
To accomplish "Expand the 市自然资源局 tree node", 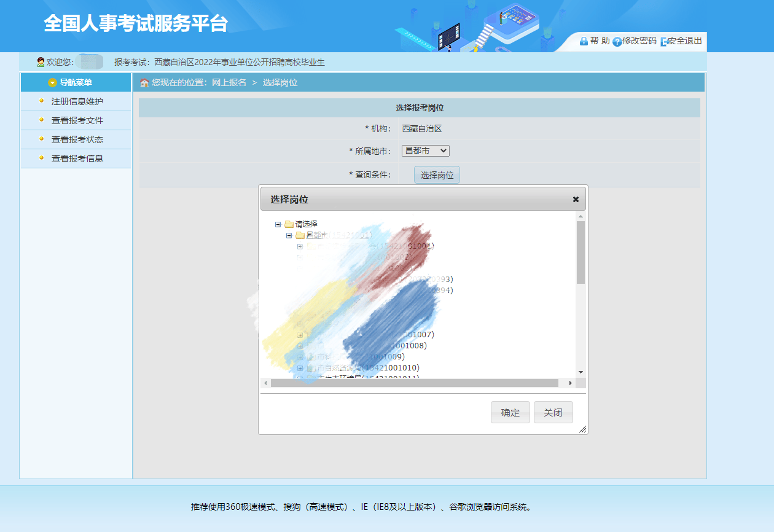I will (300, 368).
